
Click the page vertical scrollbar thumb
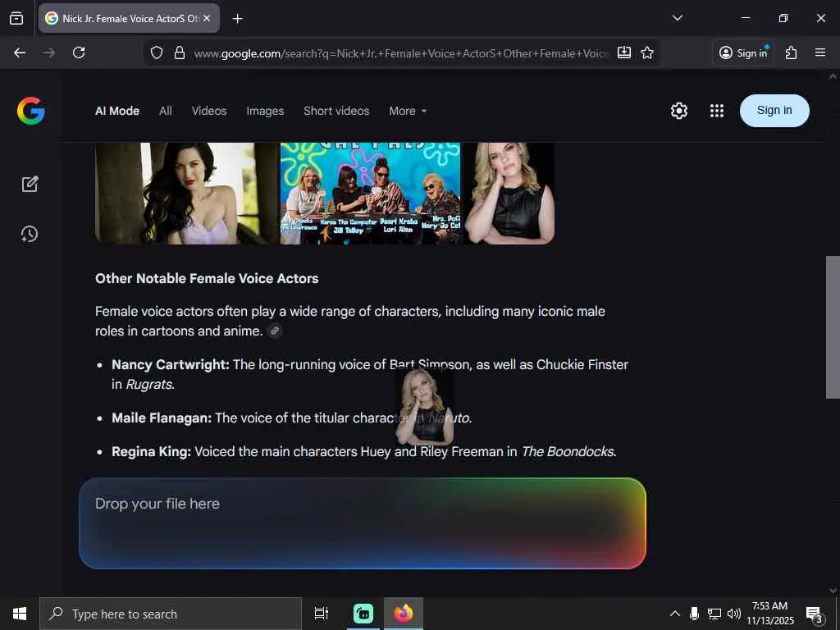[833, 326]
